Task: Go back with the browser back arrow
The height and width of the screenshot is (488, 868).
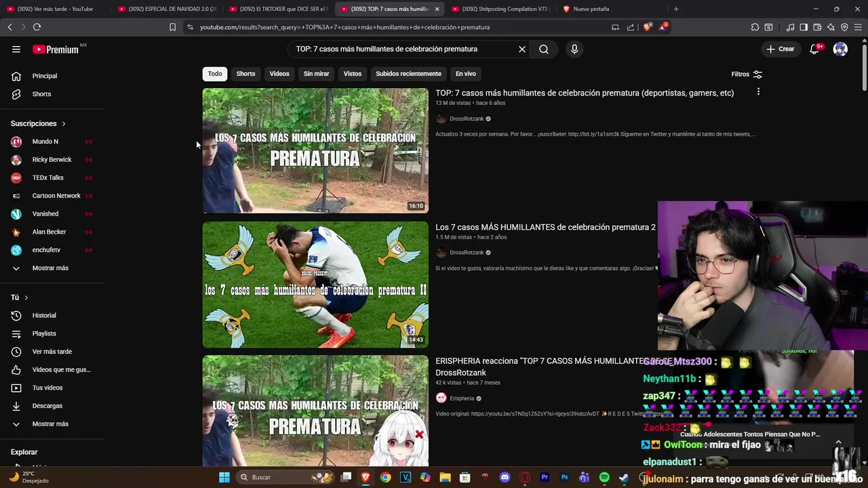Action: click(x=9, y=27)
